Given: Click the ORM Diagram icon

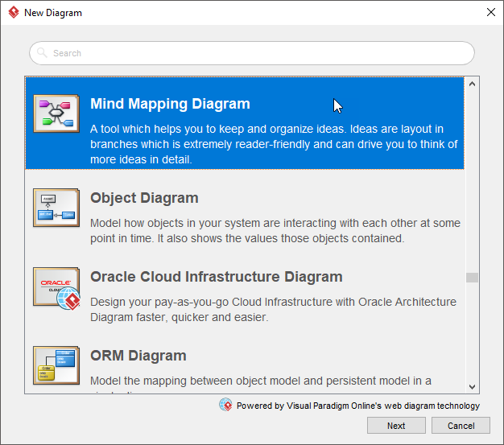Looking at the screenshot, I should point(56,365).
